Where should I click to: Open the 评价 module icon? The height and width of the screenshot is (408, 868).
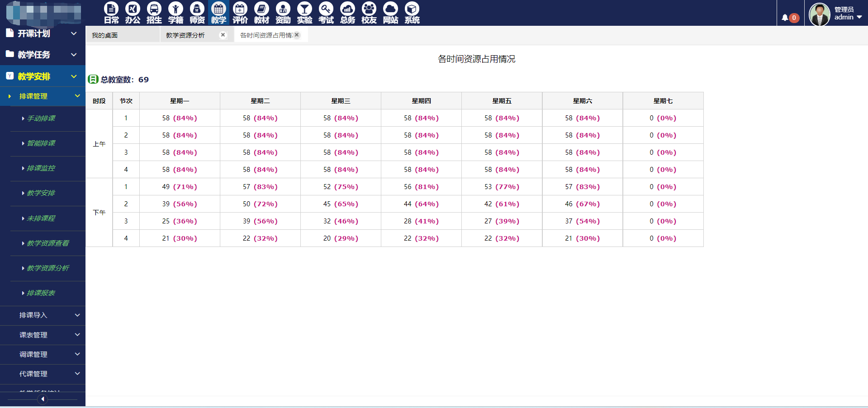point(240,13)
